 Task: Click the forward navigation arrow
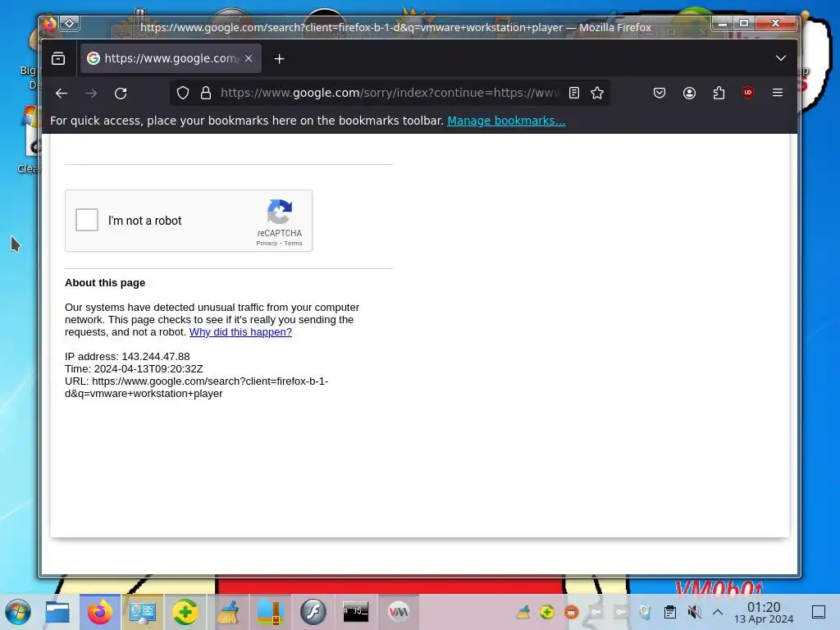tap(91, 94)
